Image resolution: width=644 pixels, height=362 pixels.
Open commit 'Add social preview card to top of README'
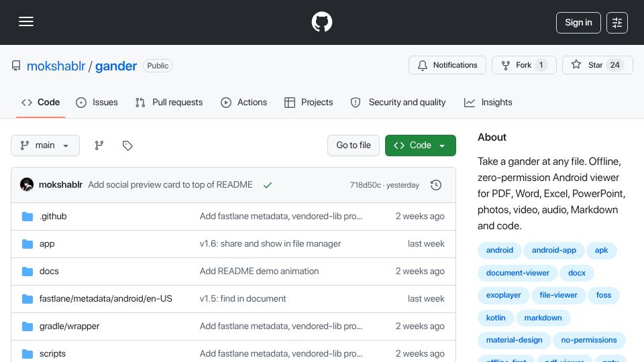click(x=170, y=185)
